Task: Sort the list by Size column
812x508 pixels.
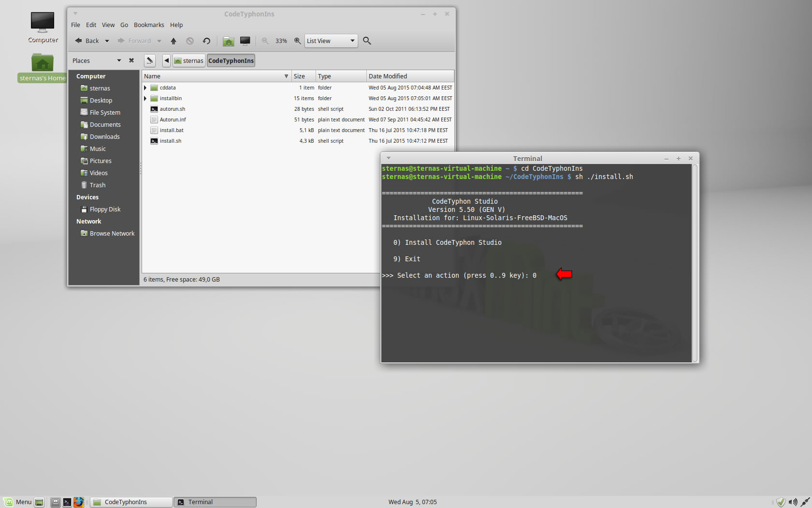Action: tap(304, 76)
